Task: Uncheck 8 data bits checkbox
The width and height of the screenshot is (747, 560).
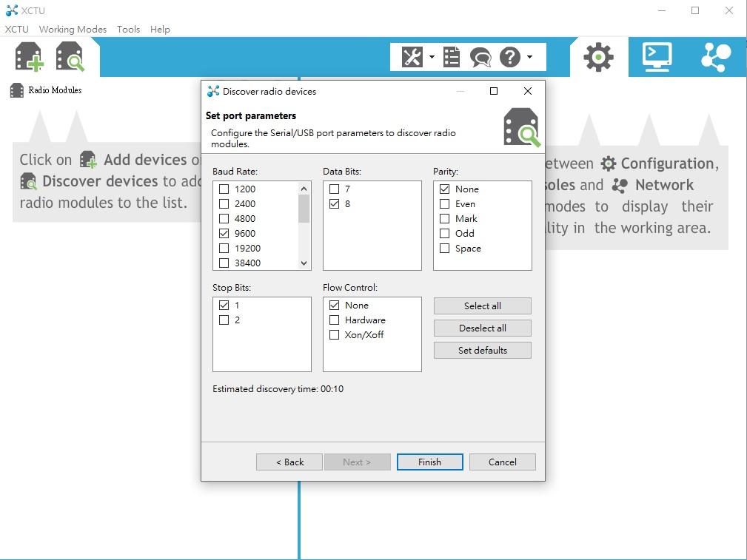Action: [335, 204]
